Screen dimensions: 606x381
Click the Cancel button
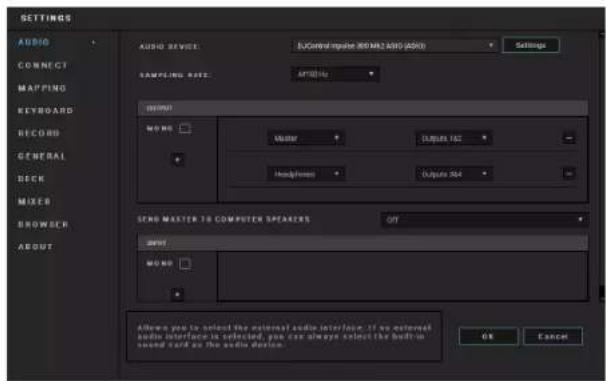pos(553,336)
